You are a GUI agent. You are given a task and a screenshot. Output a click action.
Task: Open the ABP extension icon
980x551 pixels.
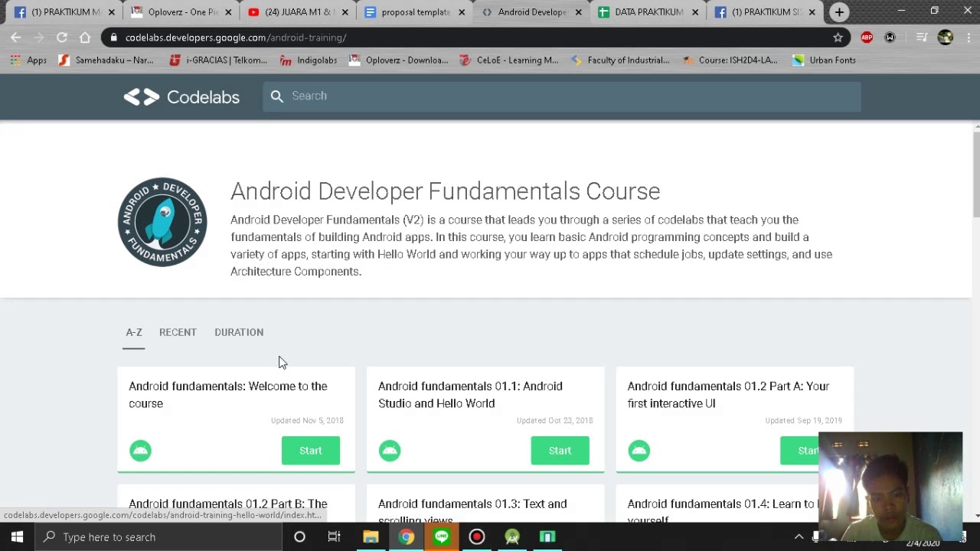tap(867, 37)
